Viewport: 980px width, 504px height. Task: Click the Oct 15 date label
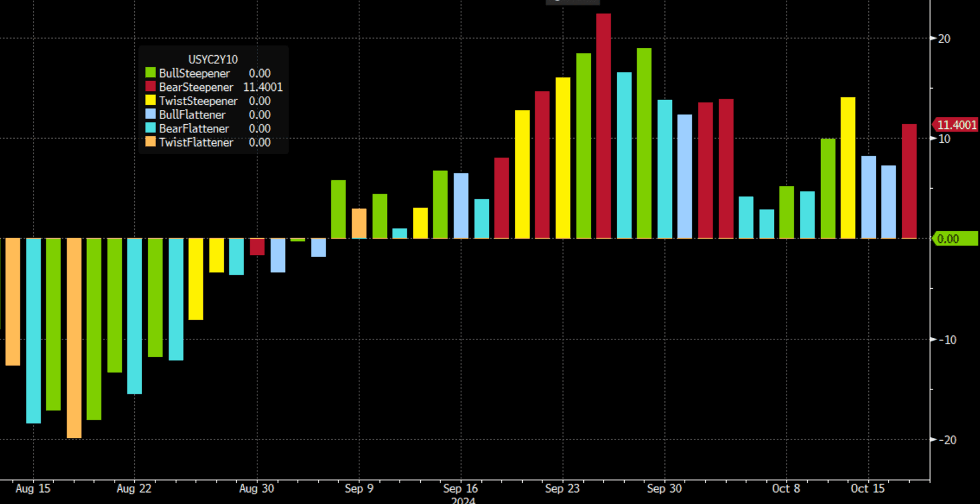tap(868, 488)
